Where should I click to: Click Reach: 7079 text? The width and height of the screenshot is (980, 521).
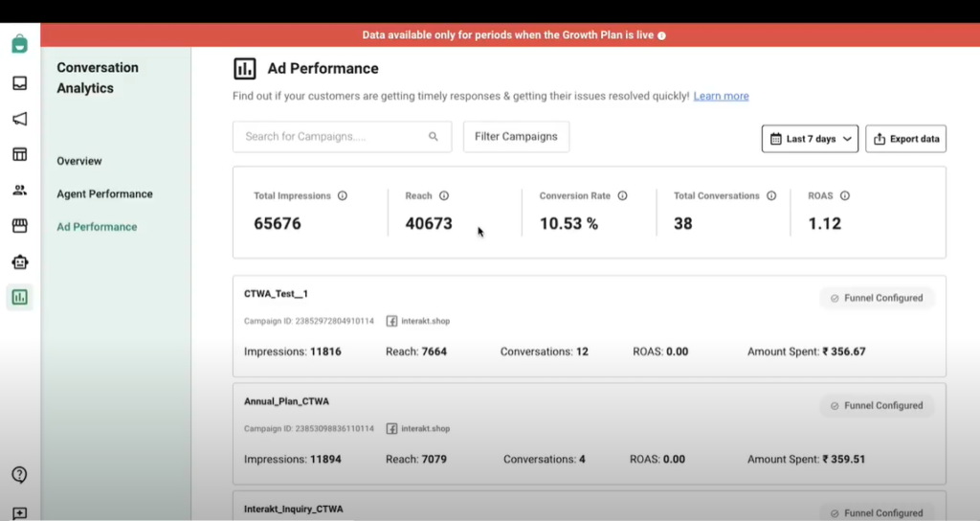[x=416, y=459]
